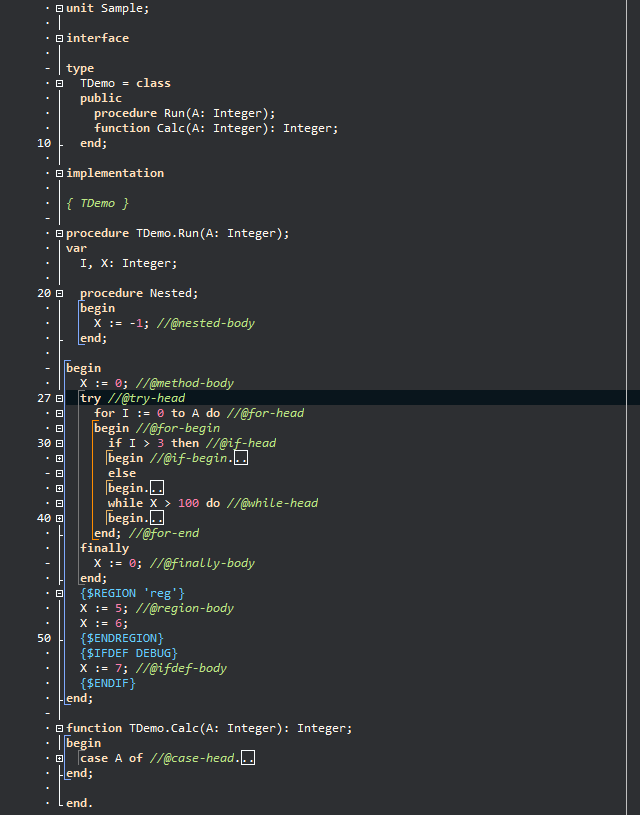Click the 'I, X: Integer;' declaration
This screenshot has height=815, width=640.
click(x=128, y=264)
